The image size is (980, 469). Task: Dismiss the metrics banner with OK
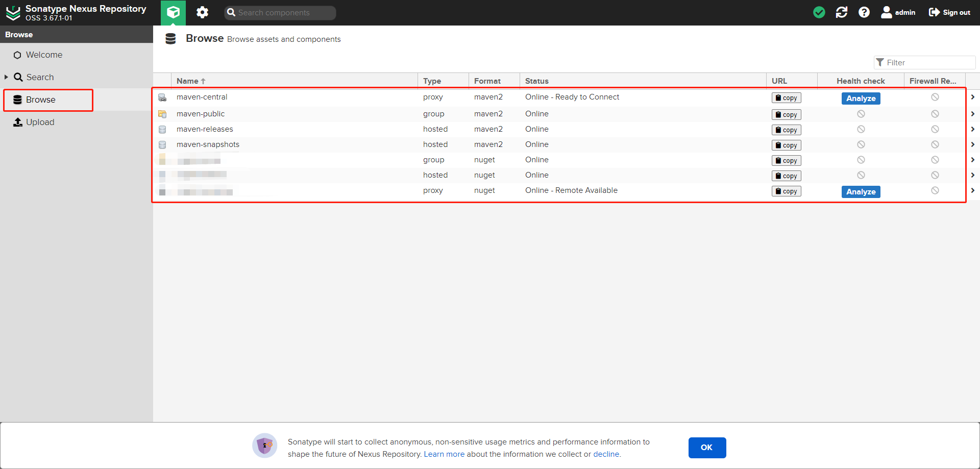[707, 448]
